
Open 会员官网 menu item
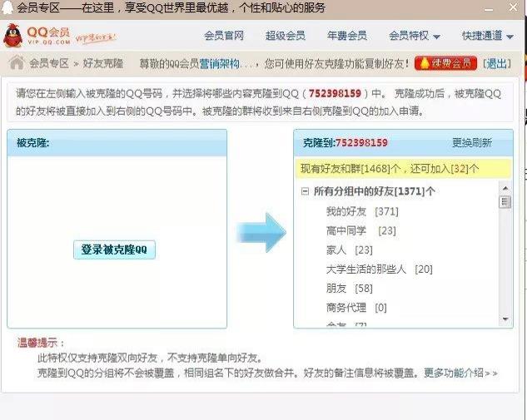[224, 36]
